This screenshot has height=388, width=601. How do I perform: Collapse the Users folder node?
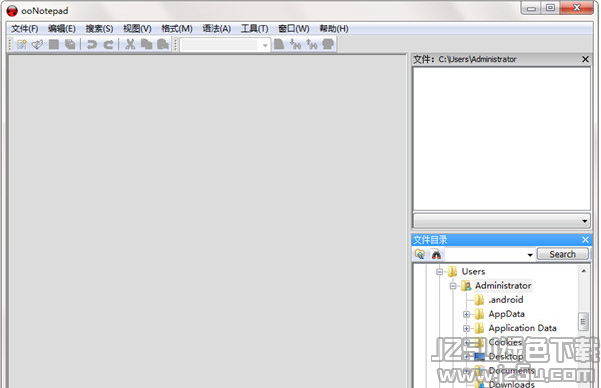[439, 272]
